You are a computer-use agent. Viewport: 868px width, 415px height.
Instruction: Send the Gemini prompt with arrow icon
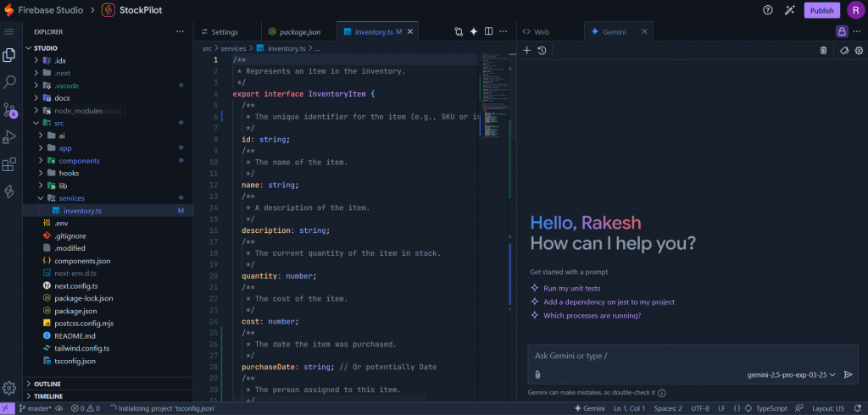coord(848,374)
